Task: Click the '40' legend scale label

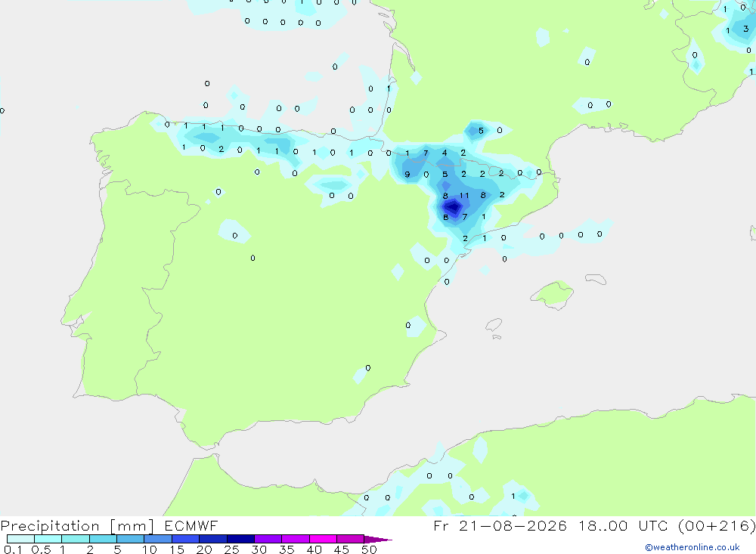Action: 314,549
